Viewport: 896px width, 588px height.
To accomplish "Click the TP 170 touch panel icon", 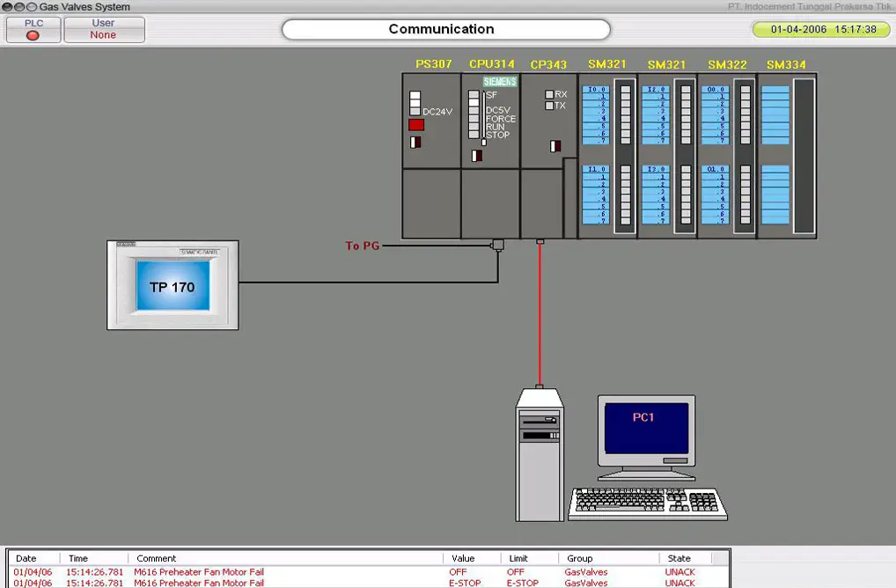I will coord(173,286).
